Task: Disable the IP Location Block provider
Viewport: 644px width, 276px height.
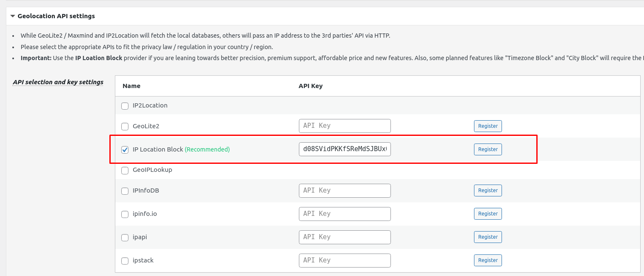Action: tap(125, 149)
